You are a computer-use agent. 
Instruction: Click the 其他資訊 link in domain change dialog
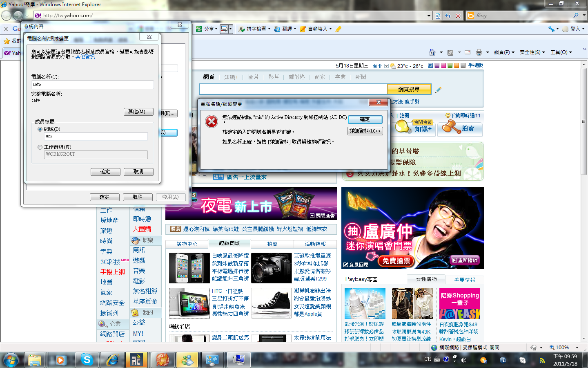point(85,57)
